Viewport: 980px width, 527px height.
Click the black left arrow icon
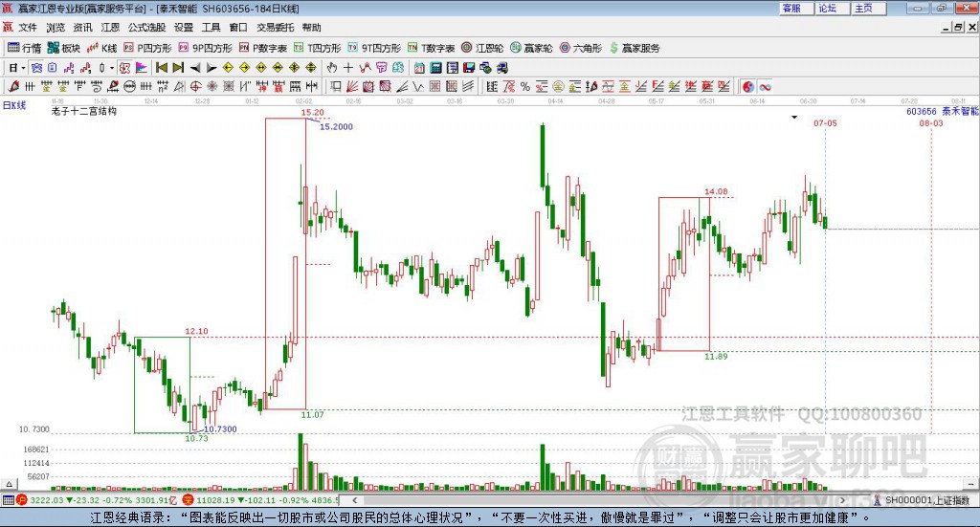click(195, 68)
